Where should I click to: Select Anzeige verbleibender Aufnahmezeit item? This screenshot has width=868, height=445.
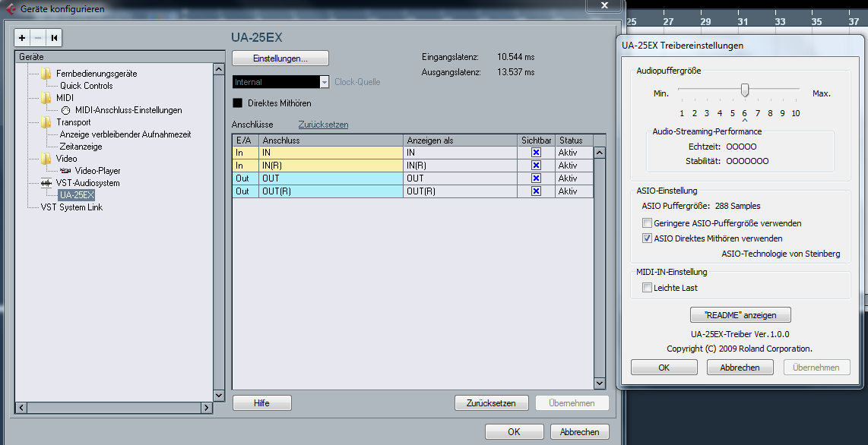[125, 134]
